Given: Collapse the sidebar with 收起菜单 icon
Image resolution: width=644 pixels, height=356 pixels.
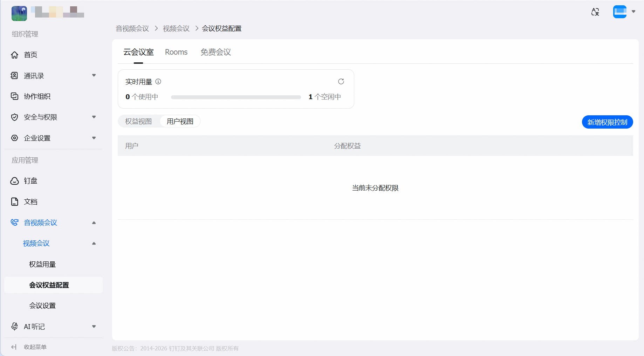Looking at the screenshot, I should [x=14, y=347].
